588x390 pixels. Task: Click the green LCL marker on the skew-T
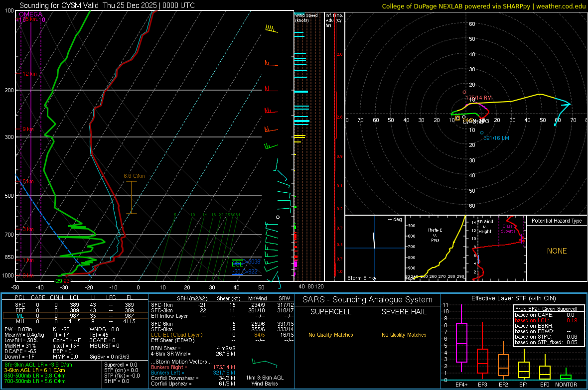pos(237,264)
